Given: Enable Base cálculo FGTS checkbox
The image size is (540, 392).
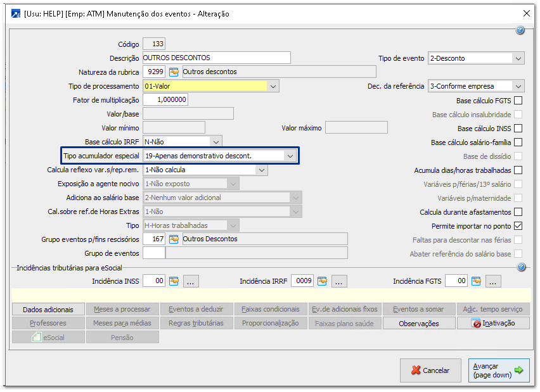Looking at the screenshot, I should coord(518,101).
